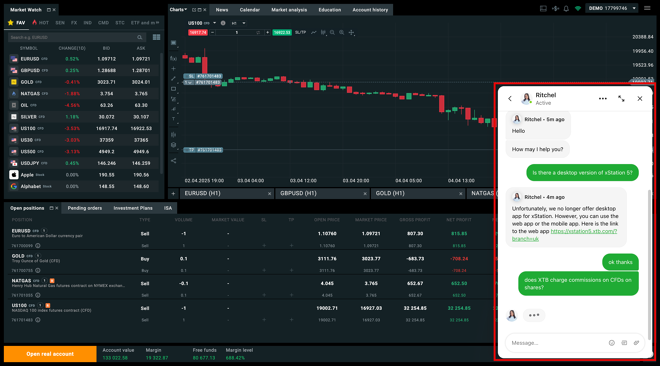Image resolution: width=660 pixels, height=366 pixels.
Task: Select the plus cursor drawing tool
Action: coord(173,69)
